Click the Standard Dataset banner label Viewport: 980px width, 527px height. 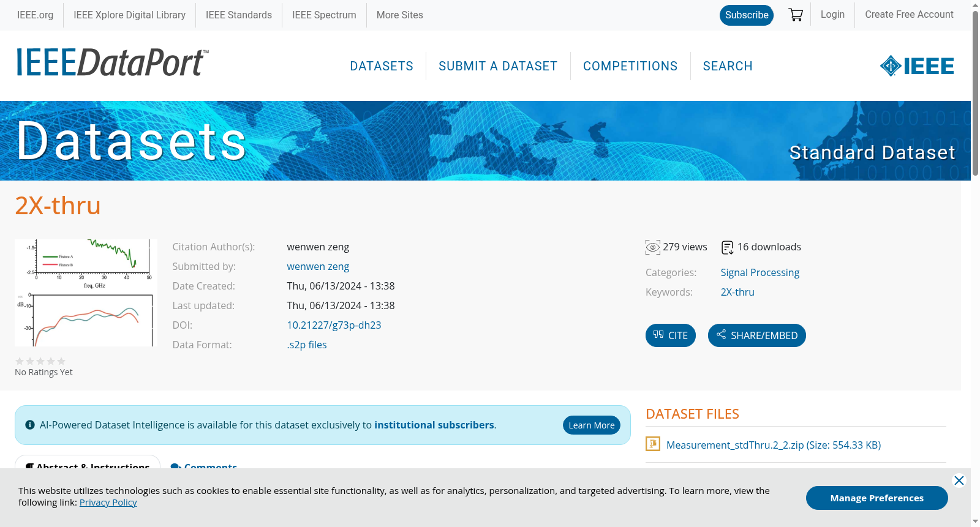point(872,152)
